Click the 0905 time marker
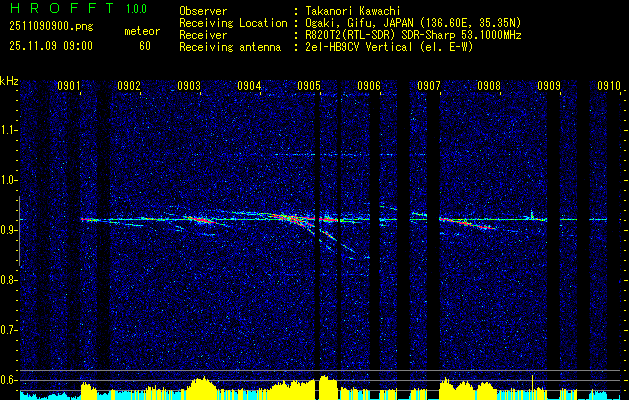 pos(309,85)
